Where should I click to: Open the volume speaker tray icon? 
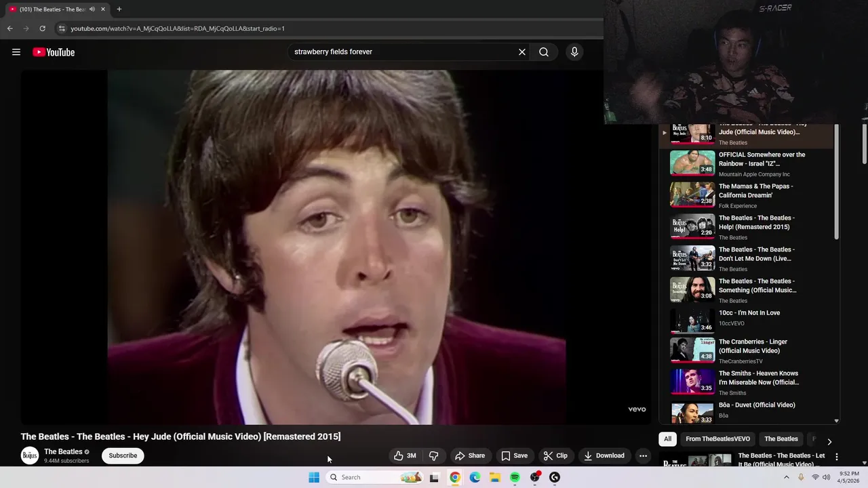pos(827,477)
